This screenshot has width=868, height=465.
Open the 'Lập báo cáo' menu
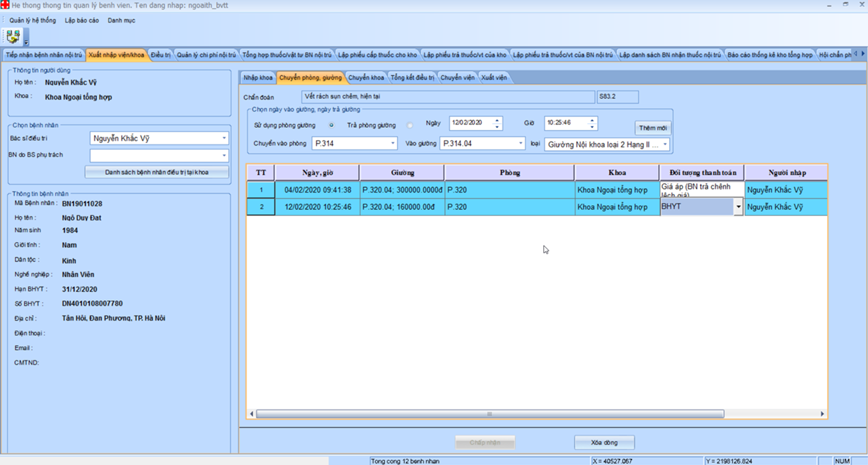point(81,21)
